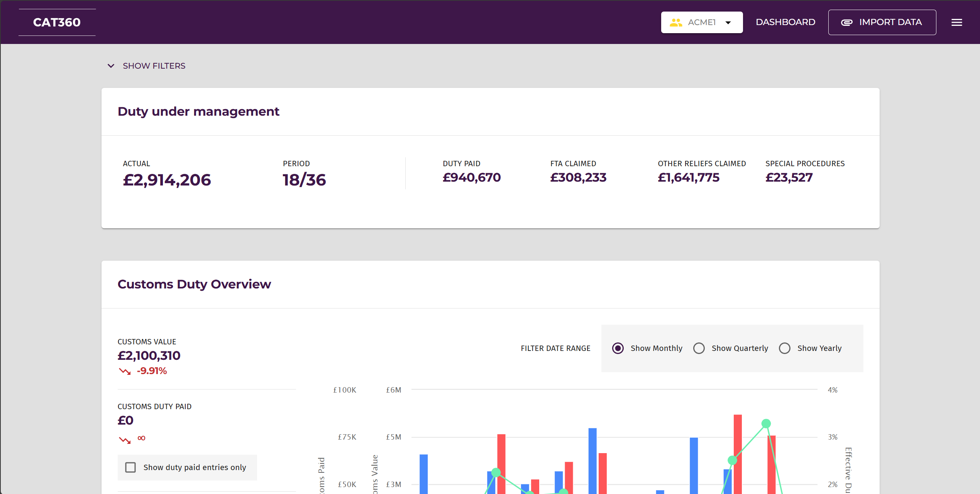Go to the Dashboard menu item
The width and height of the screenshot is (980, 494).
785,22
